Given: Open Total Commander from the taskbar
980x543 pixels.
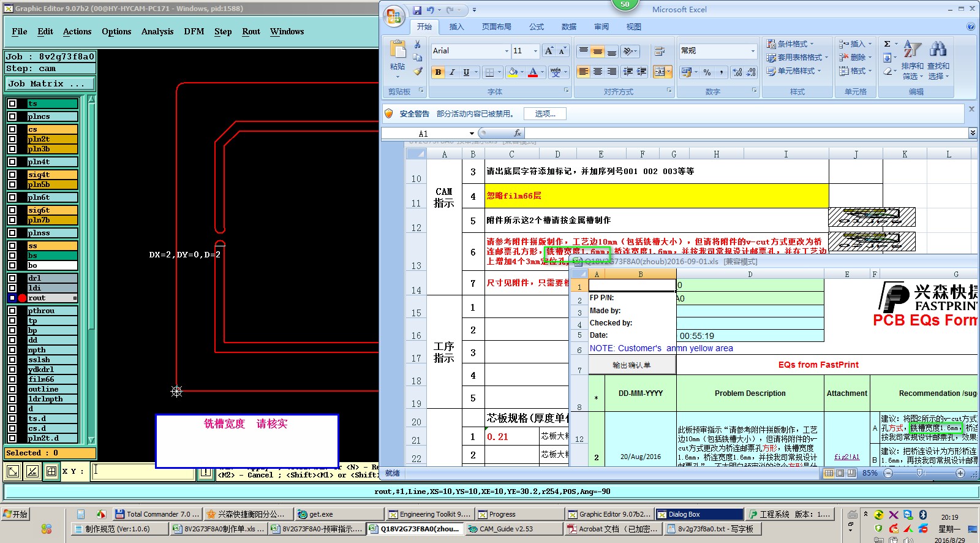Looking at the screenshot, I should pyautogui.click(x=157, y=514).
